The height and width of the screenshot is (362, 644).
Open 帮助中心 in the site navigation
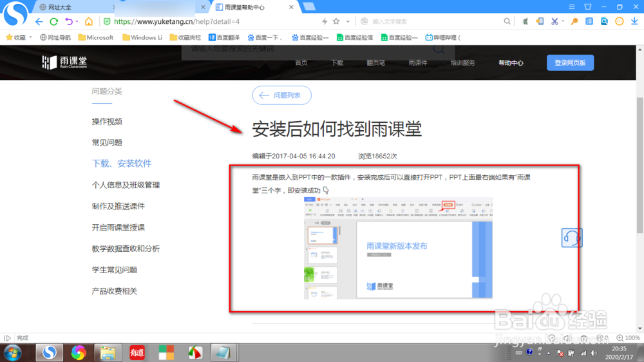(511, 63)
